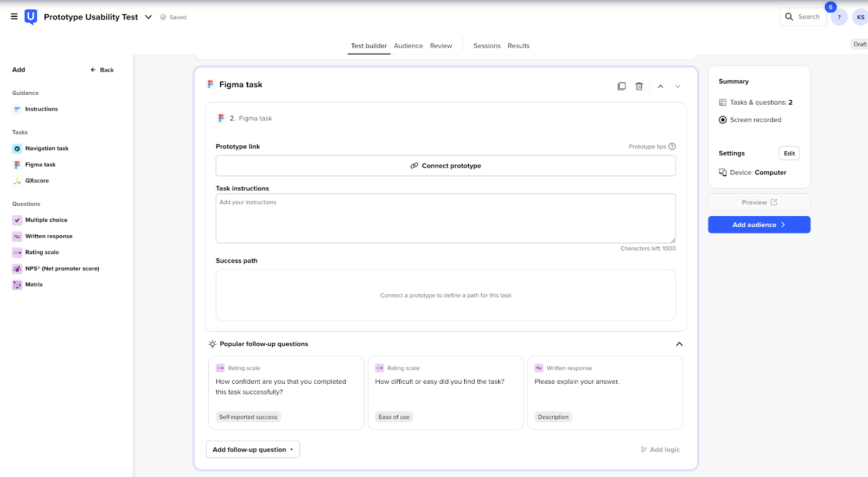
Task: Click the Device: Computer icon
Action: (723, 172)
